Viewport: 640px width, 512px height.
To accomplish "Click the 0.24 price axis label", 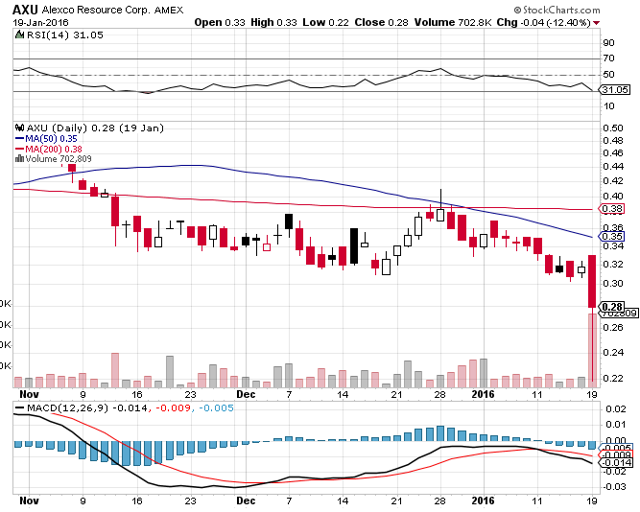I will pos(613,352).
